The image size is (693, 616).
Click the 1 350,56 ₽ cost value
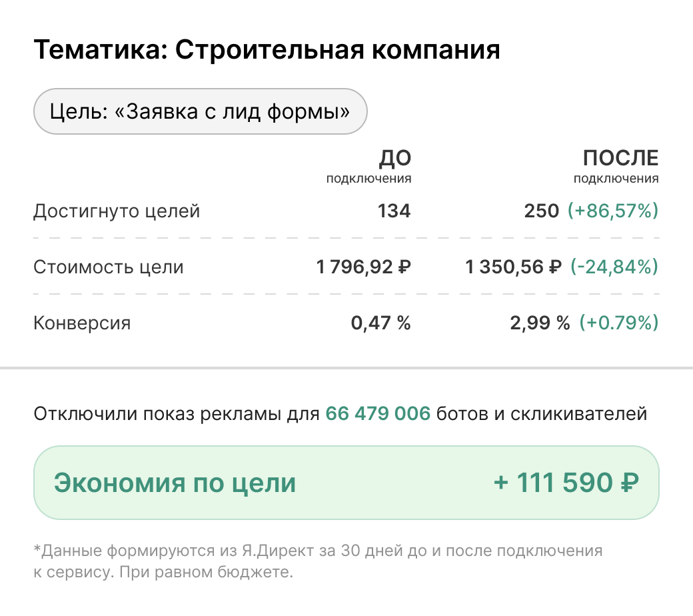point(514,267)
